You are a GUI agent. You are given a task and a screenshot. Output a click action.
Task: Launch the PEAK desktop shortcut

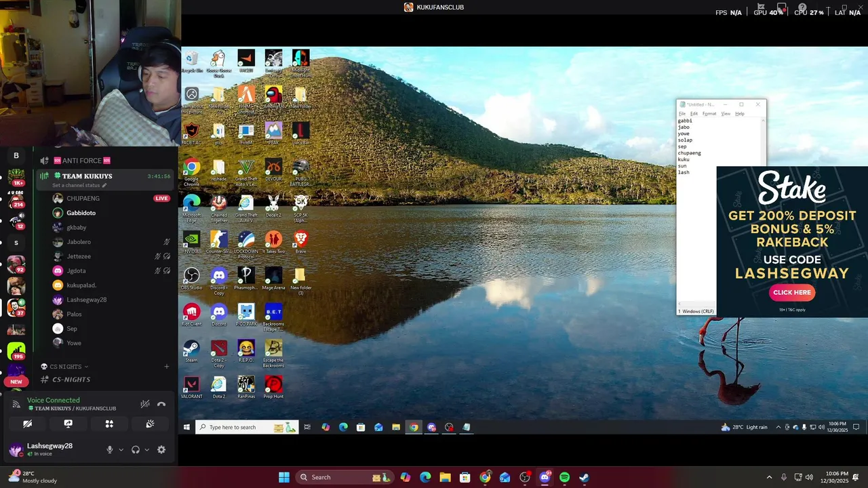click(273, 134)
